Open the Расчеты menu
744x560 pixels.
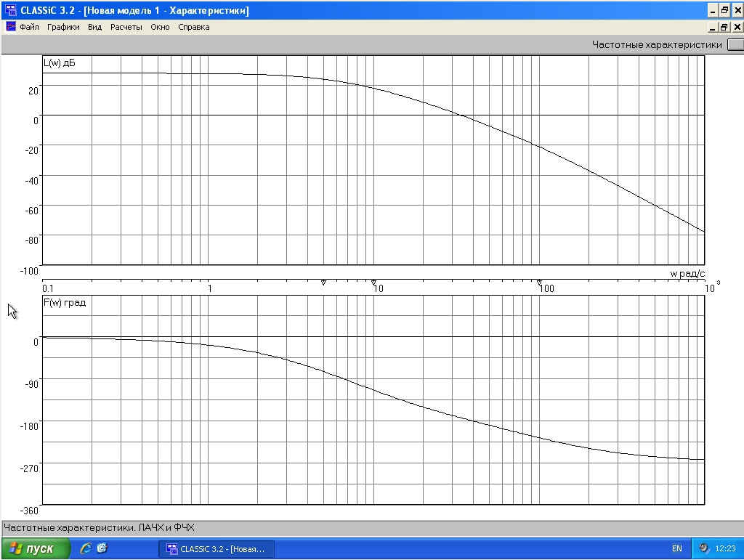pyautogui.click(x=126, y=27)
